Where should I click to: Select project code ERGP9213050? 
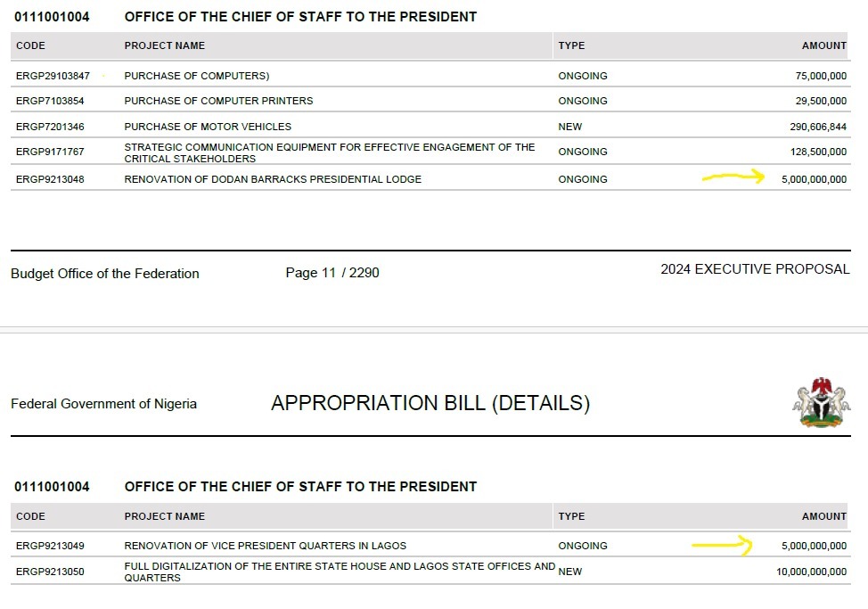point(50,572)
